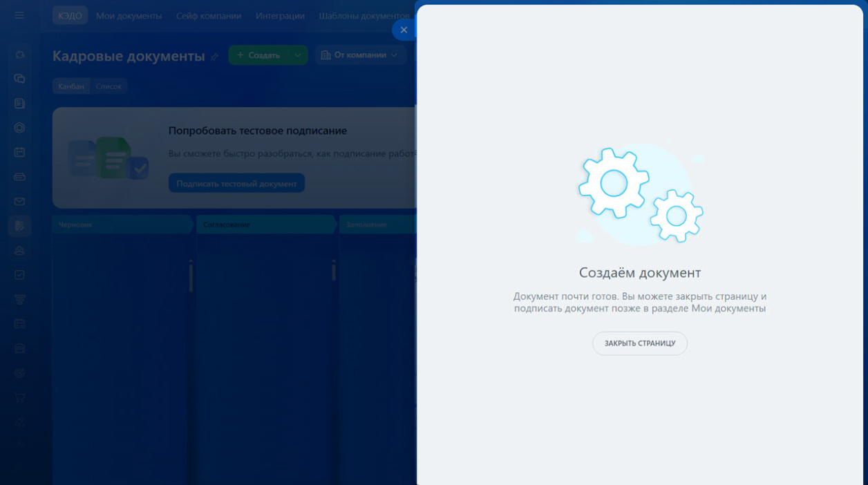Click the Создаём документ heading text
The height and width of the screenshot is (485, 868).
[640, 272]
